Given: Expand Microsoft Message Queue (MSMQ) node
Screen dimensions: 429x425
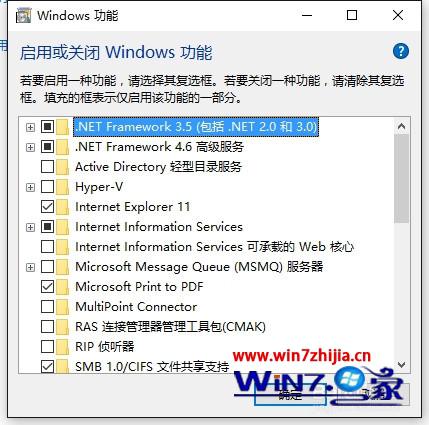Looking at the screenshot, I should 30,267.
